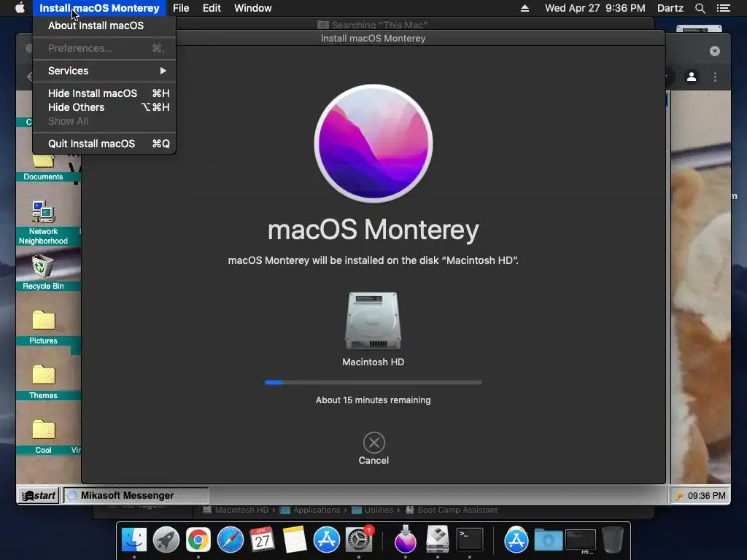Open the Themes folder icon

[43, 381]
